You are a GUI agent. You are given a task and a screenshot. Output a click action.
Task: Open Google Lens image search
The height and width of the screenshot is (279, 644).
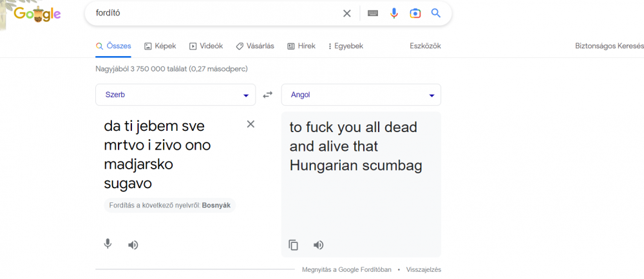coord(415,14)
